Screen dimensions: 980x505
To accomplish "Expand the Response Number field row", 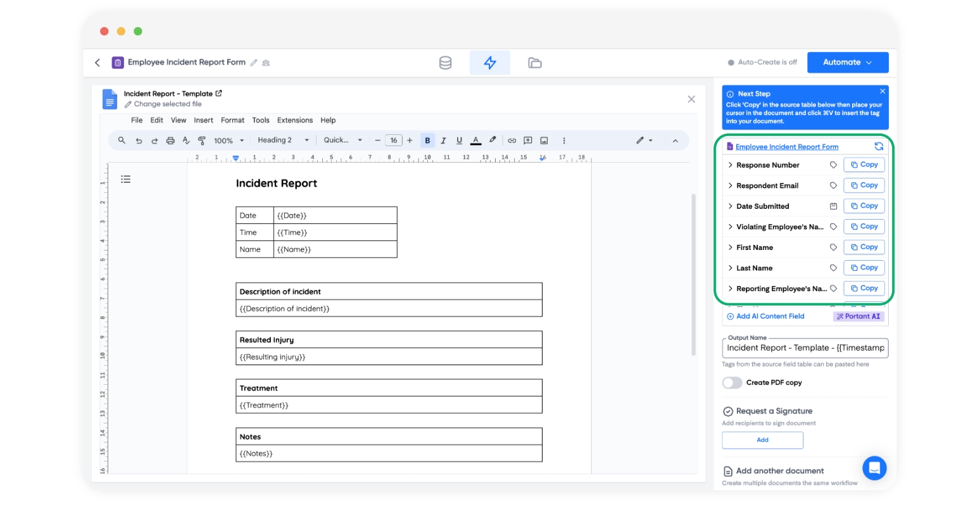I will click(730, 165).
